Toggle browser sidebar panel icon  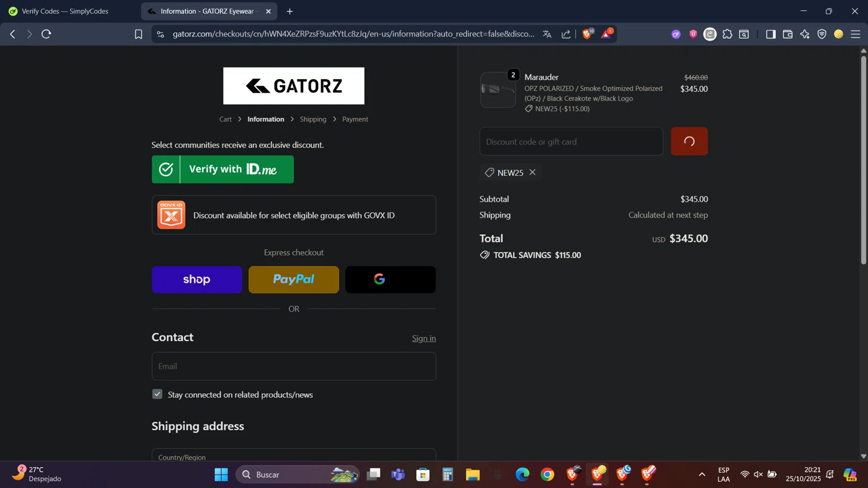point(770,34)
